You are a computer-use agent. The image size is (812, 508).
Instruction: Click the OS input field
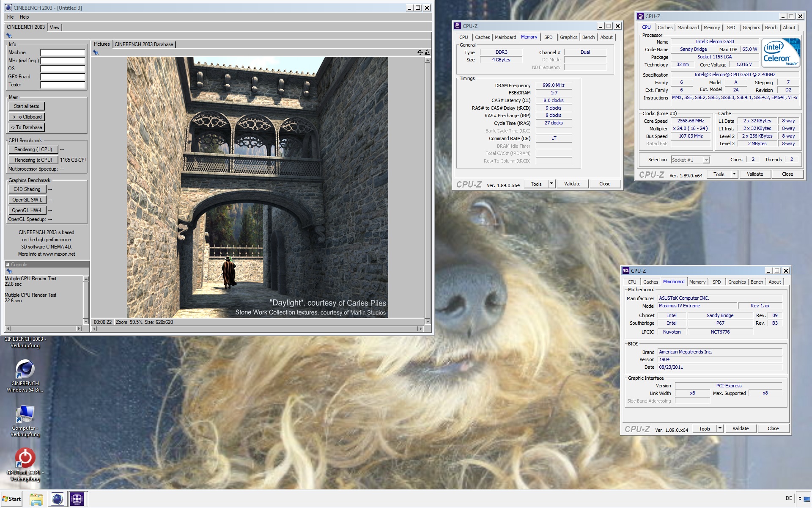pos(63,69)
